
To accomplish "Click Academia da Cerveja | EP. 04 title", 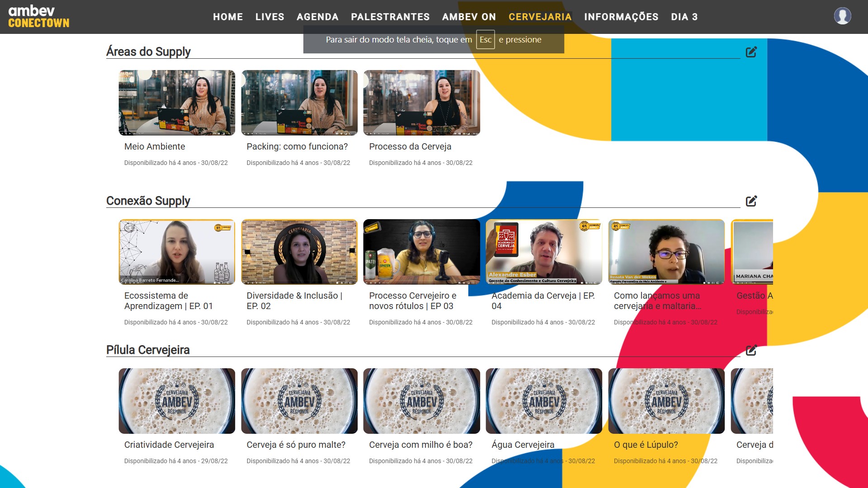I will tap(543, 300).
